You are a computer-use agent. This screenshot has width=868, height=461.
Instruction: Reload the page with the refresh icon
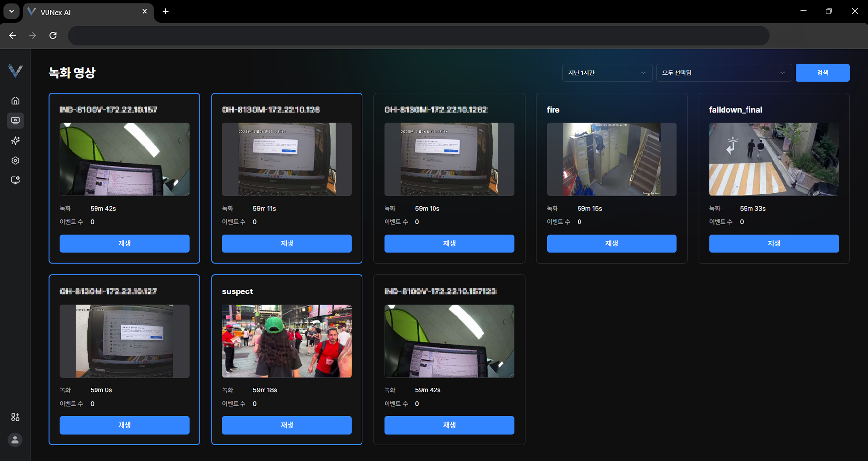click(x=53, y=35)
